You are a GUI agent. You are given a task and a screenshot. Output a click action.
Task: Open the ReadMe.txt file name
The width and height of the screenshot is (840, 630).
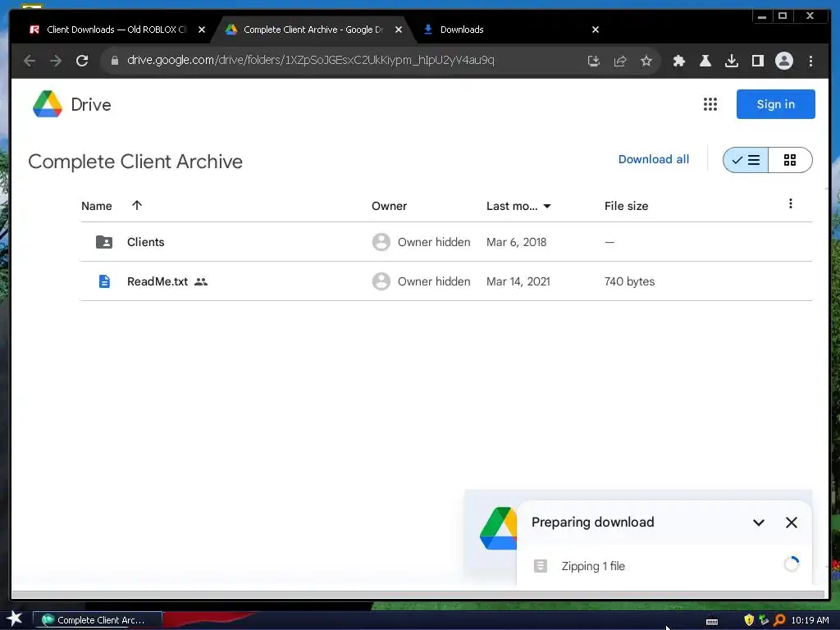tap(157, 281)
